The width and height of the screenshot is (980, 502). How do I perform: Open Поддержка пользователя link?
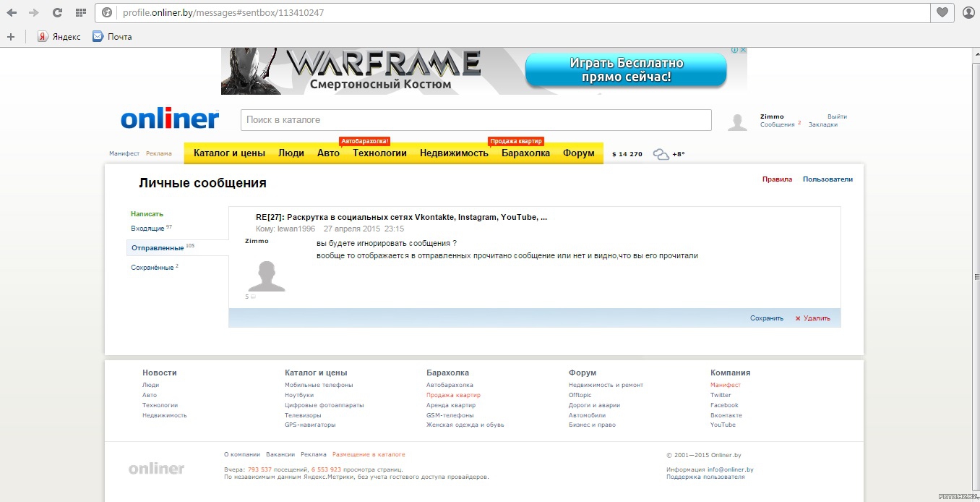coord(705,477)
